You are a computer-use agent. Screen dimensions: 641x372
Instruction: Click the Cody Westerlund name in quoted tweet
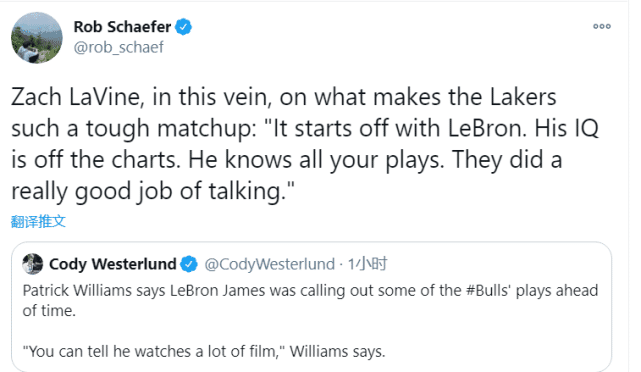click(x=113, y=264)
